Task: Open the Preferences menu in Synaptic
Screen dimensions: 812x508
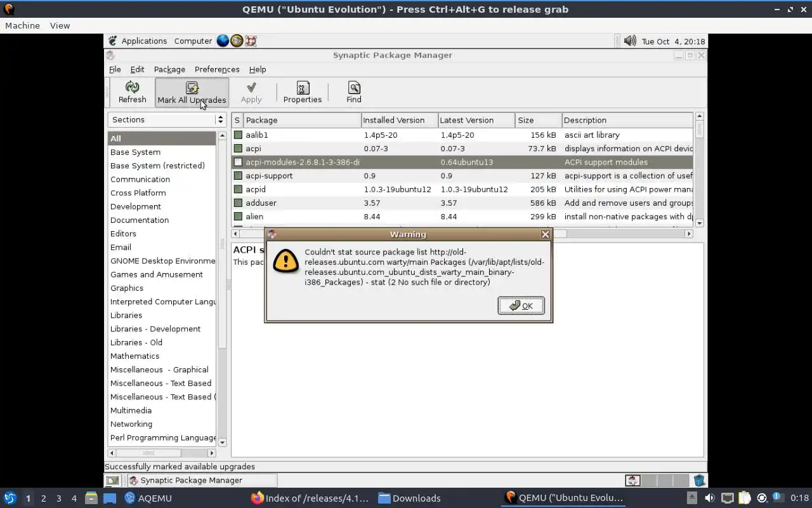Action: [x=217, y=69]
